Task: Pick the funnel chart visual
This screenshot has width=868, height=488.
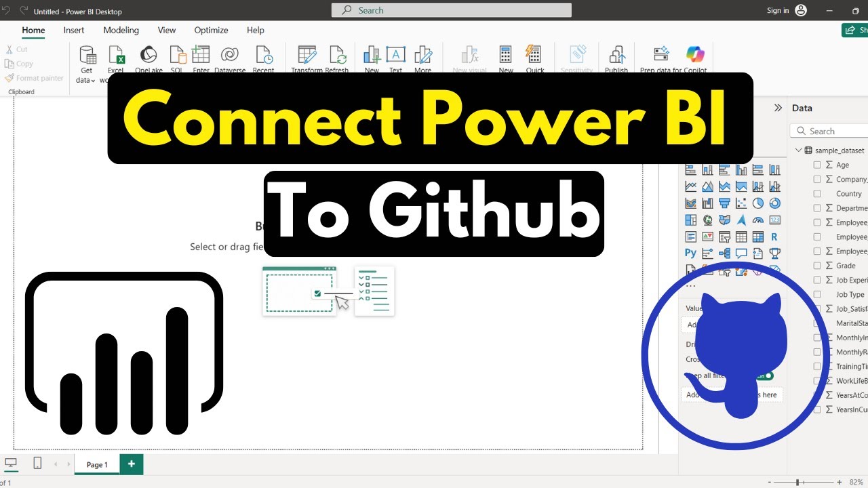Action: coord(724,203)
